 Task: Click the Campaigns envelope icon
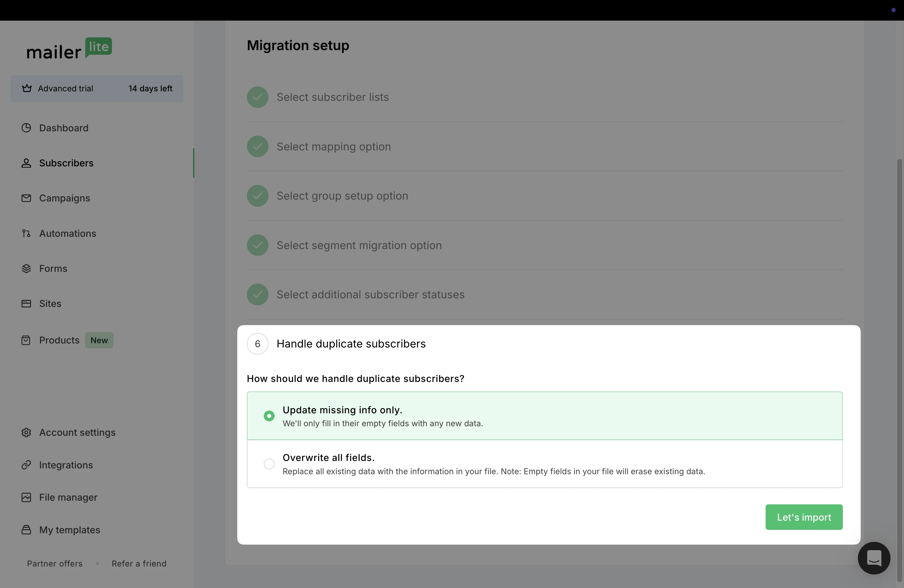pyautogui.click(x=26, y=198)
